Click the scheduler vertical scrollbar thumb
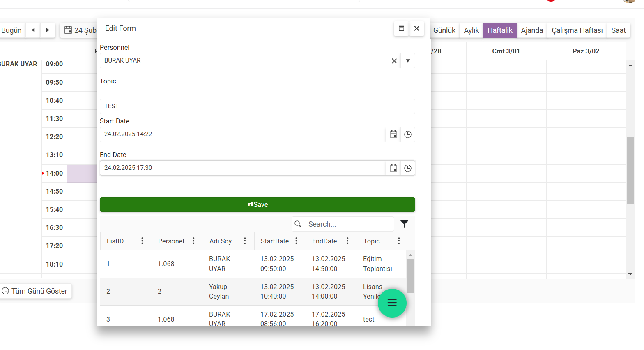644x350 pixels. coord(630,171)
